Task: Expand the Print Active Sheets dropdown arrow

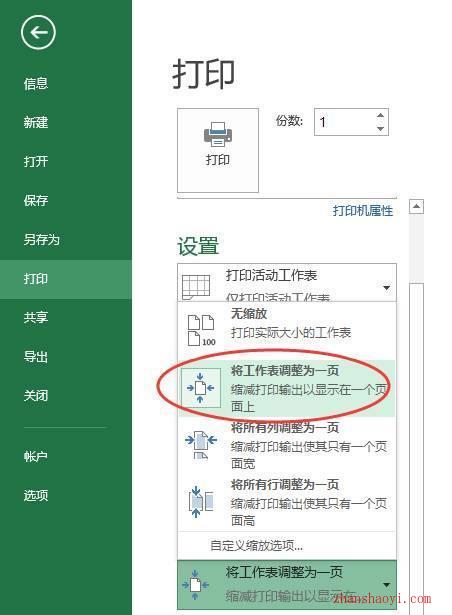Action: [x=386, y=288]
